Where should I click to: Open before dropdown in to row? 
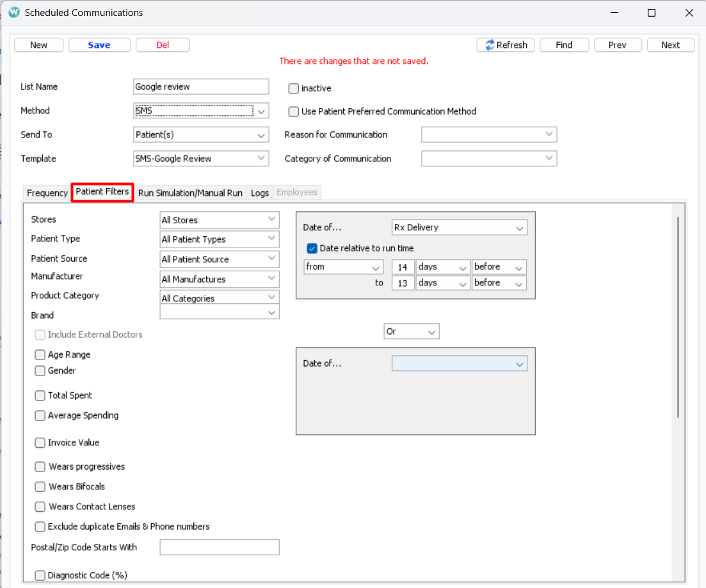[499, 283]
